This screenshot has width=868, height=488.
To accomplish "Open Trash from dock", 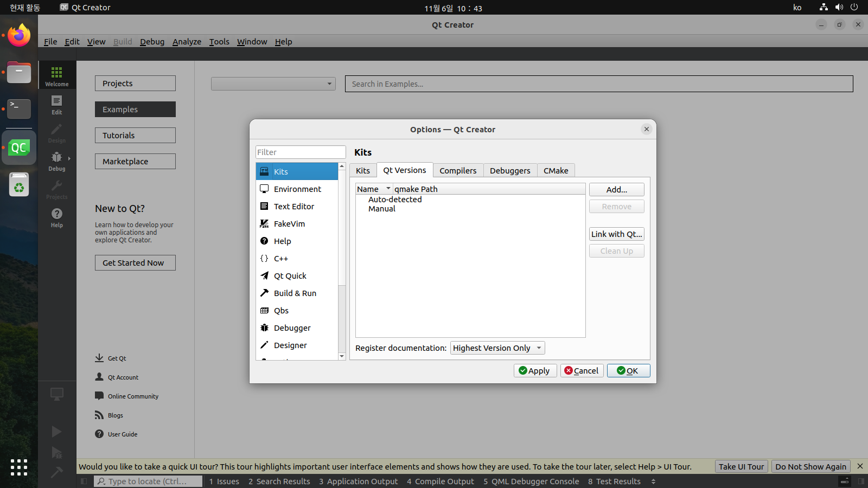I will click(x=19, y=184).
